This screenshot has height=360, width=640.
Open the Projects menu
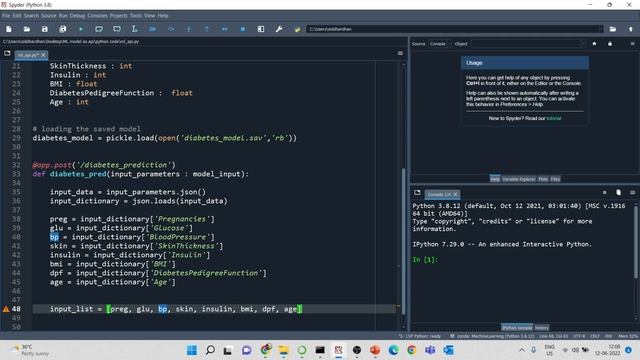119,16
